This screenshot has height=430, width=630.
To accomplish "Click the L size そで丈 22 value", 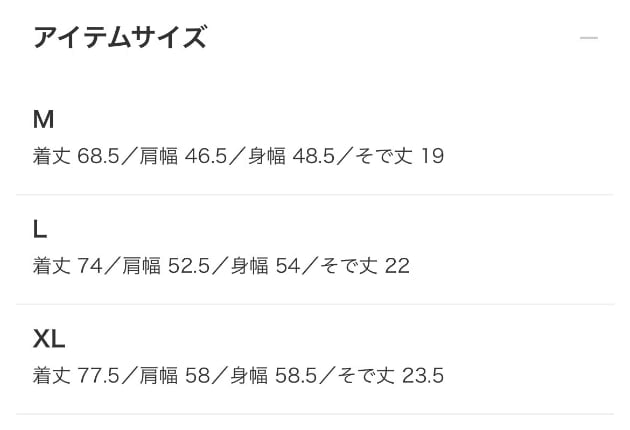I will [365, 266].
